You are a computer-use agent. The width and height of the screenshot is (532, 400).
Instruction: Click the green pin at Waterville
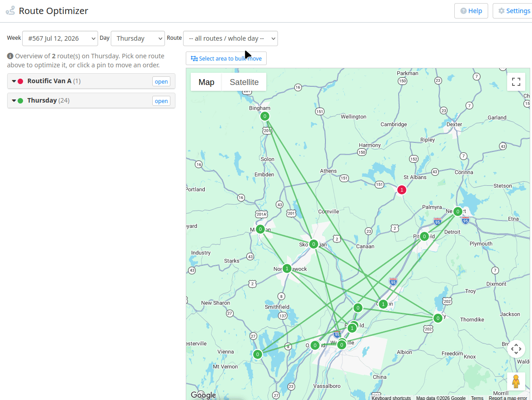coord(342,345)
